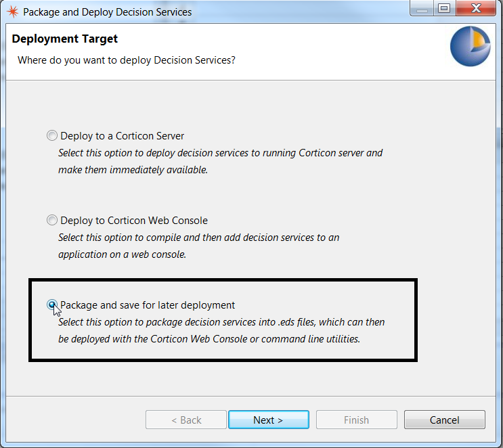Image resolution: width=503 pixels, height=448 pixels.
Task: Click 'Where do you want to deploy Decision Services?' text
Action: pyautogui.click(x=127, y=60)
